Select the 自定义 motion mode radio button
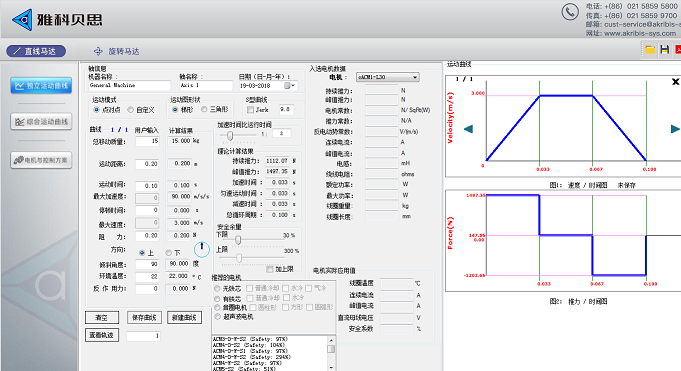681x371 pixels. 130,110
